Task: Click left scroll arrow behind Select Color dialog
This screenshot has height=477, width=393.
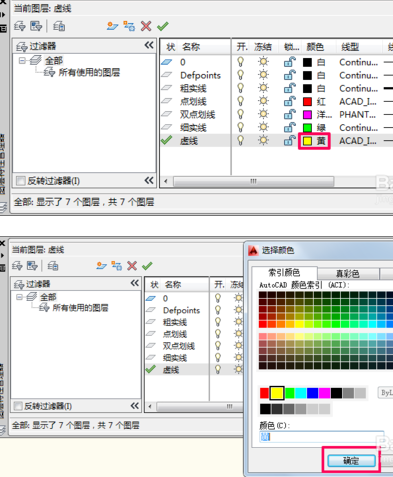Action: [x=150, y=406]
